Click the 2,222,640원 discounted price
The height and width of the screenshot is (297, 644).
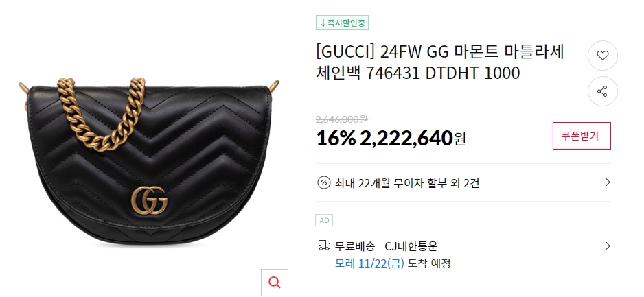pyautogui.click(x=413, y=139)
